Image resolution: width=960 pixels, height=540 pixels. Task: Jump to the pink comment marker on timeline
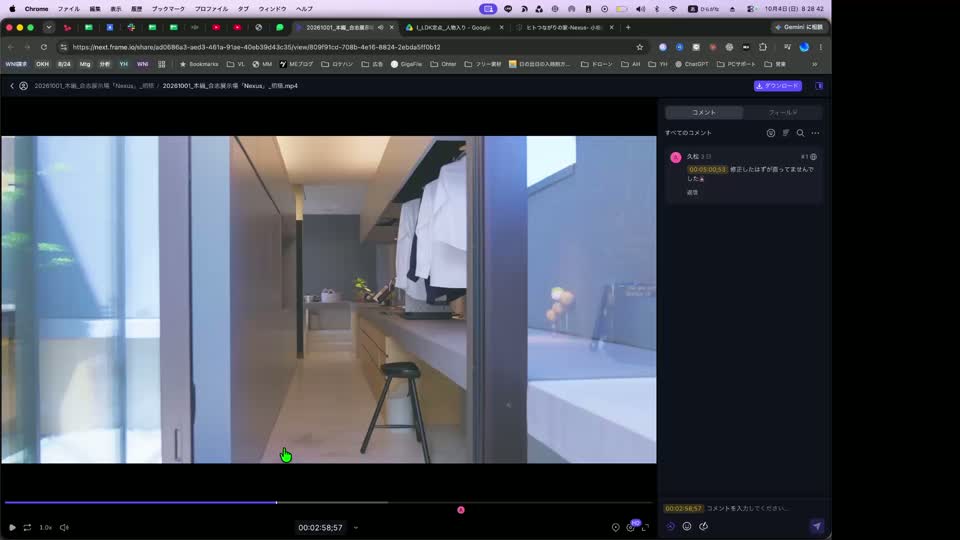coord(461,510)
